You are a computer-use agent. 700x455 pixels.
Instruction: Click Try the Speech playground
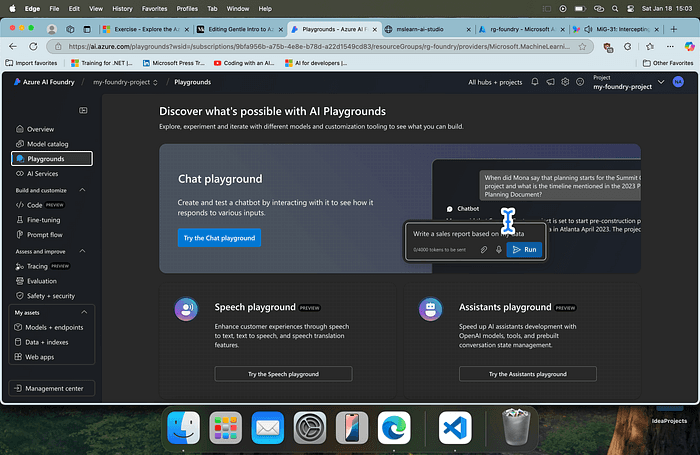tap(283, 374)
